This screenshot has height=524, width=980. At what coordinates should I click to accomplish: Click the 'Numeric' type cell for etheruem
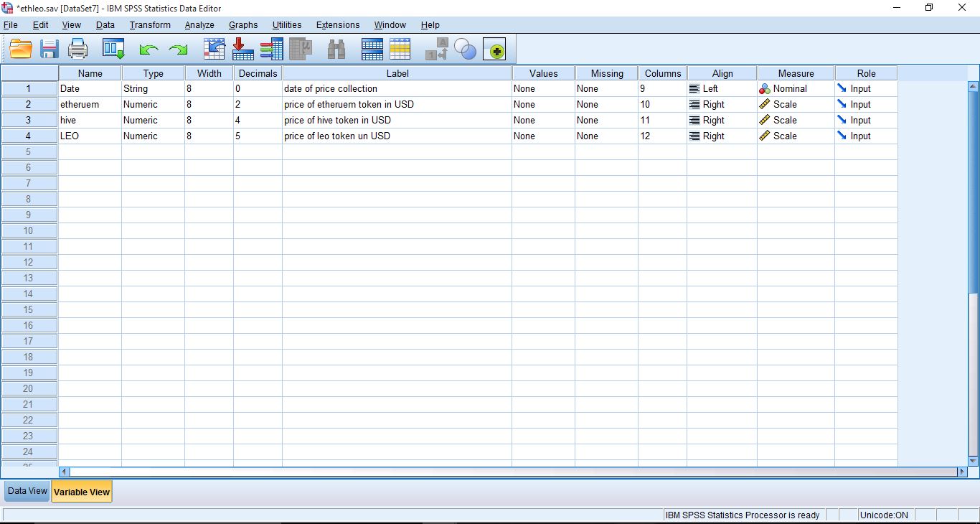click(153, 105)
